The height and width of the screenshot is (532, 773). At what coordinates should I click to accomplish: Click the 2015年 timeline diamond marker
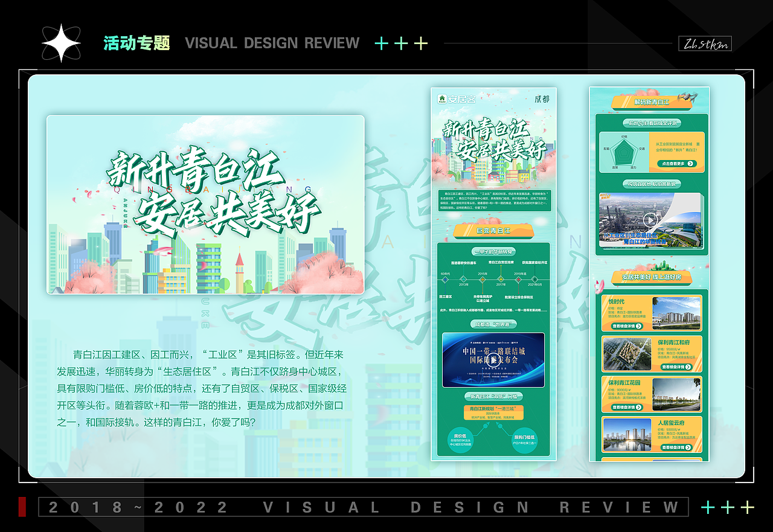(483, 279)
